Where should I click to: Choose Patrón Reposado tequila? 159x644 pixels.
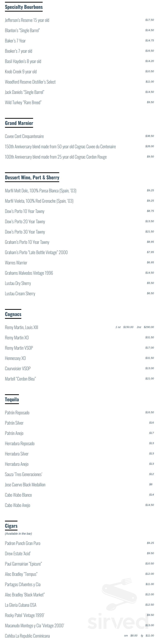click(17, 413)
